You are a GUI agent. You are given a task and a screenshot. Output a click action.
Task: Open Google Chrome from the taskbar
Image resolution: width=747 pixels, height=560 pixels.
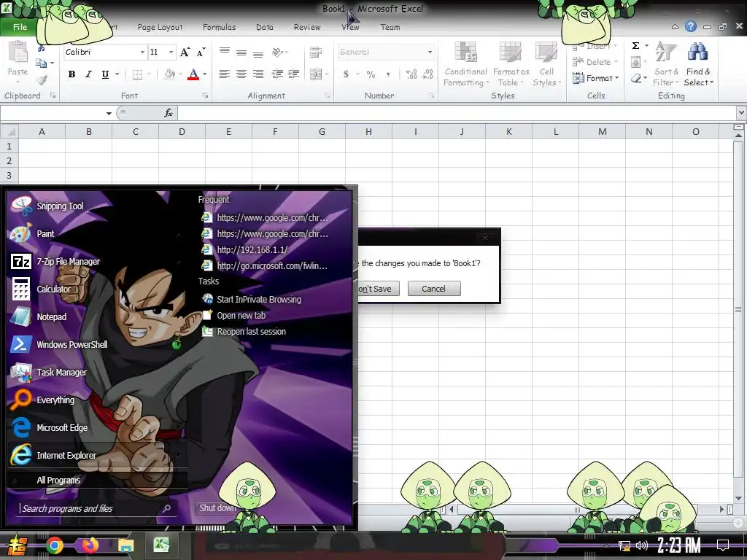coord(54,545)
